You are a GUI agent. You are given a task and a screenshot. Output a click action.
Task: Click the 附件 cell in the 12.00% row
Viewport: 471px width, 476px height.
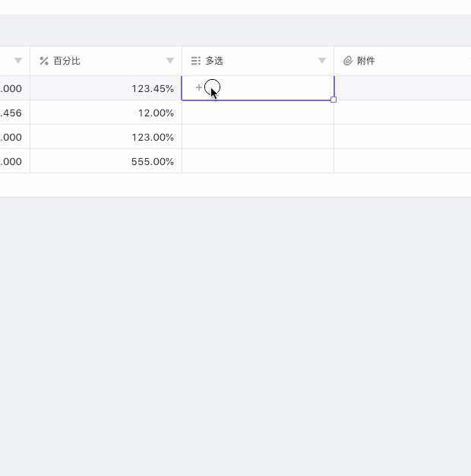403,113
